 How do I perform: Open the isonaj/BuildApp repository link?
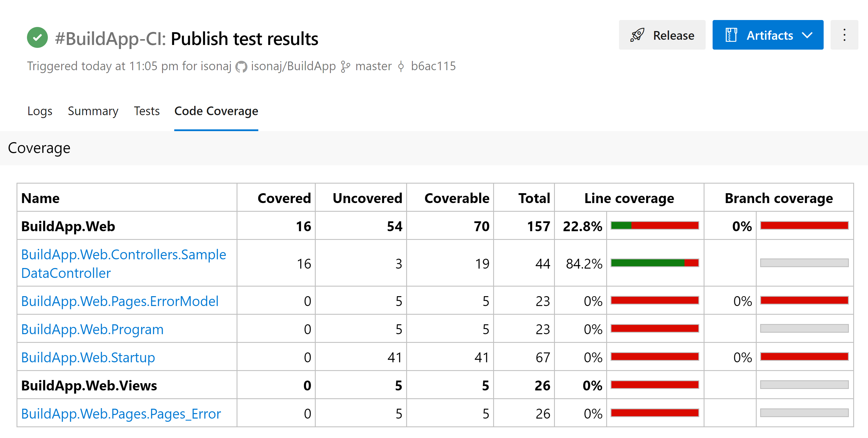293,66
